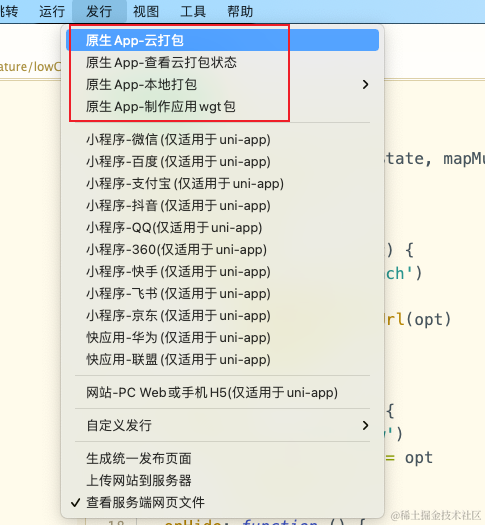Select 小程序-QQ publish option
Viewport: 485px width, 525px height.
click(x=223, y=227)
